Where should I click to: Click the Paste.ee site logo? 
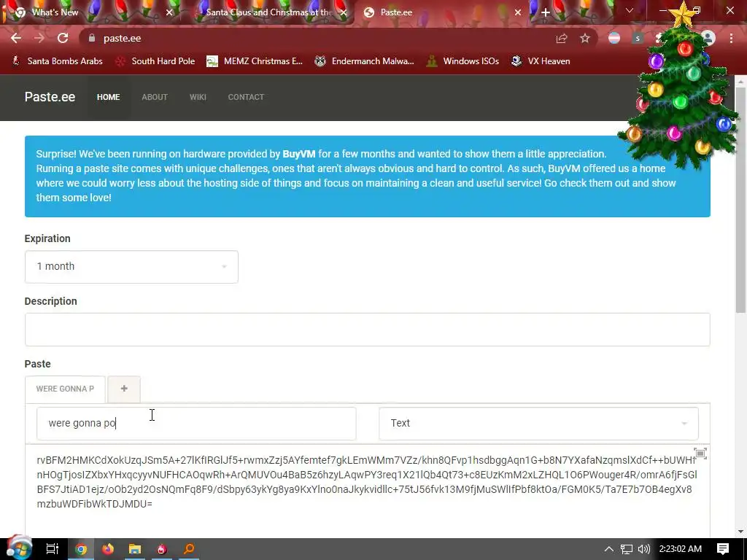tap(50, 97)
